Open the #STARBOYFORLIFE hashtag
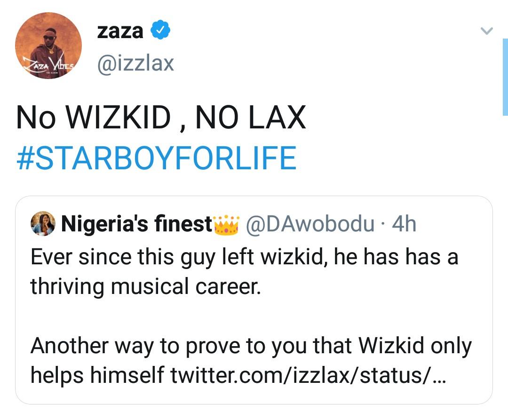 156,158
